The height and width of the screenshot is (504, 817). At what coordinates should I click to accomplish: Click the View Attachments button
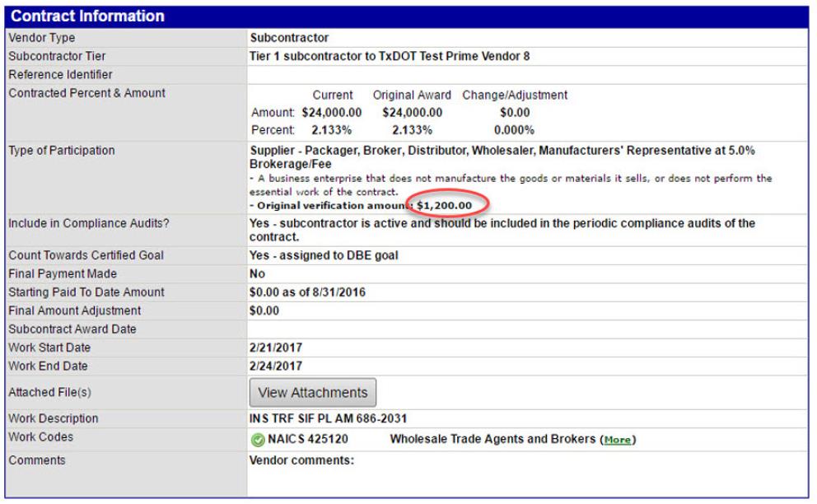(312, 392)
